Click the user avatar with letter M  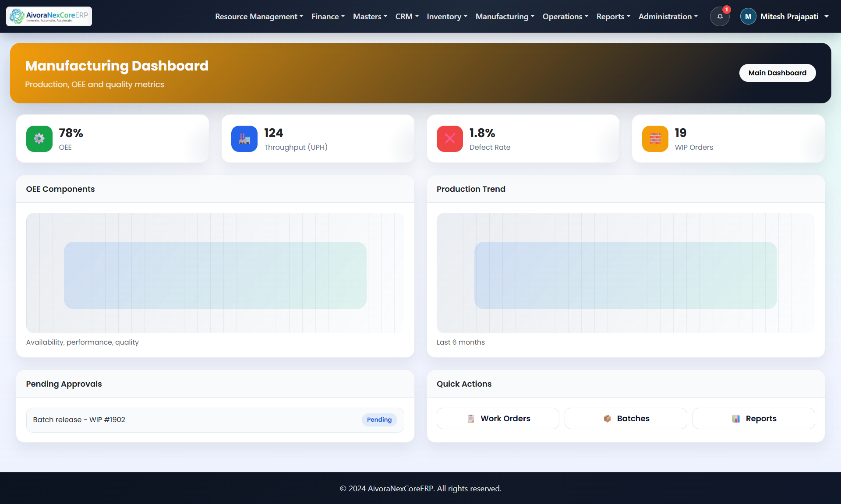click(x=748, y=17)
